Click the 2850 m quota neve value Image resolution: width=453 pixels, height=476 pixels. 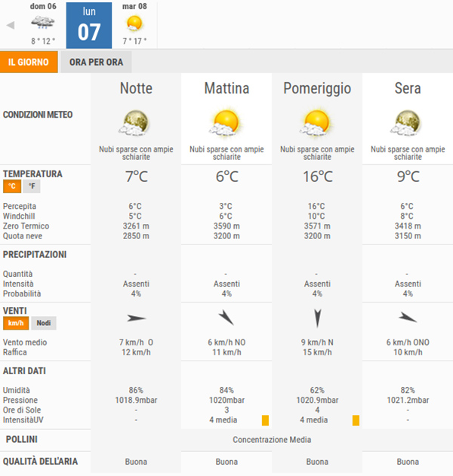click(x=136, y=236)
